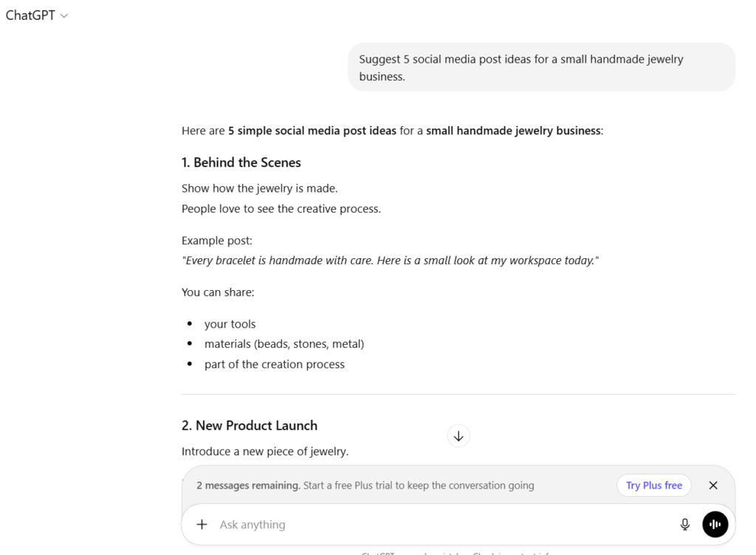Click the New Product Launch heading
This screenshot has width=756, height=555.
(x=250, y=425)
